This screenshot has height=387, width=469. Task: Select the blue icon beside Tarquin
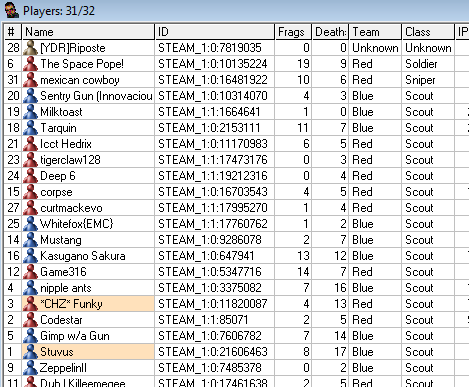tap(30, 128)
